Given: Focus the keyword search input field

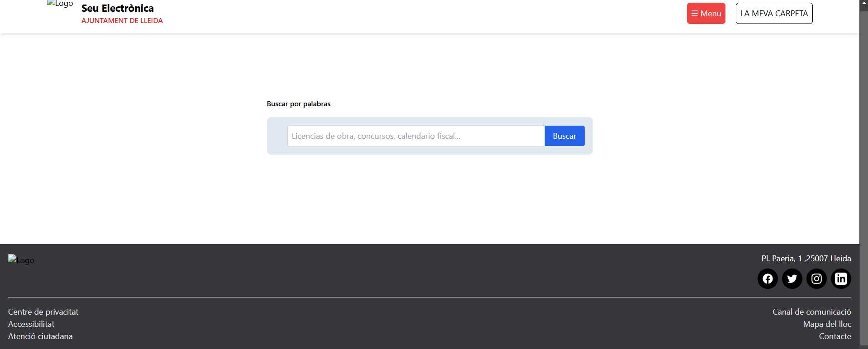Looking at the screenshot, I should click(415, 136).
